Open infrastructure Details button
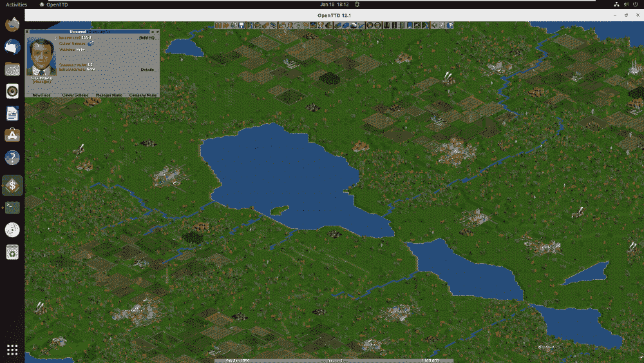This screenshot has height=363, width=644. (x=147, y=70)
